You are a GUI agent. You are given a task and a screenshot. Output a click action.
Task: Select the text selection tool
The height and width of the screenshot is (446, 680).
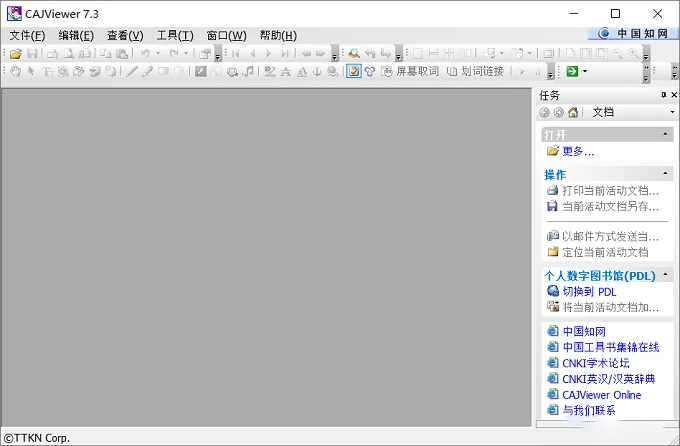pos(47,71)
